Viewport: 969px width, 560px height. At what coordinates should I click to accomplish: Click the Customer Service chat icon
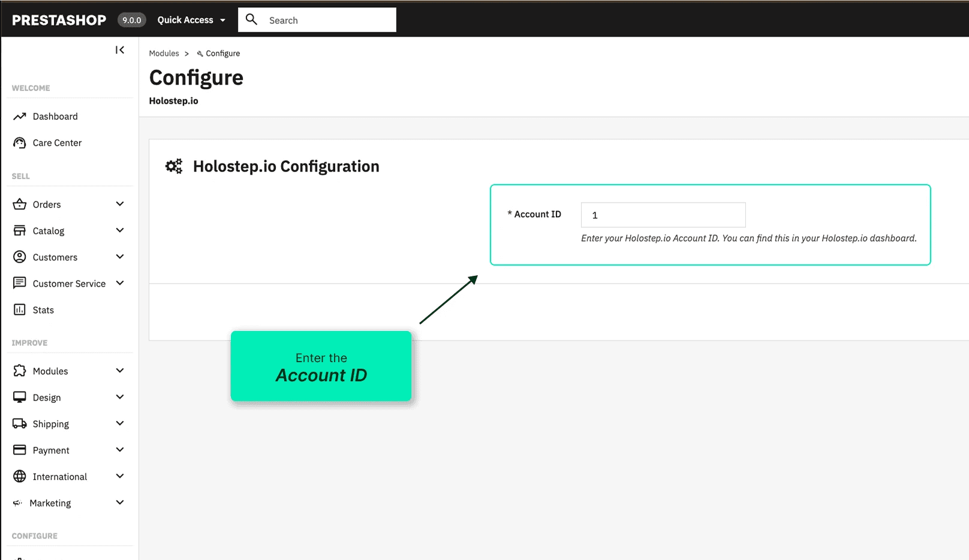tap(20, 283)
